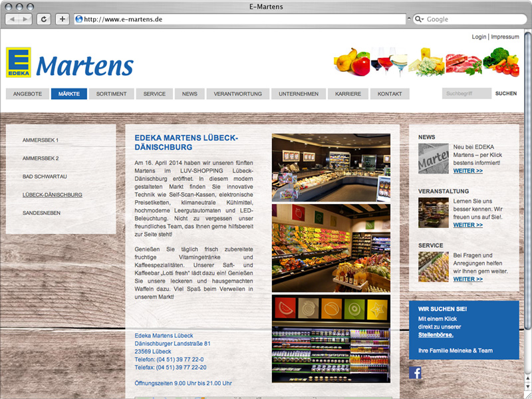The width and height of the screenshot is (532, 399).
Task: Click WEITER link under VERANSTALTUNG
Action: click(x=468, y=225)
